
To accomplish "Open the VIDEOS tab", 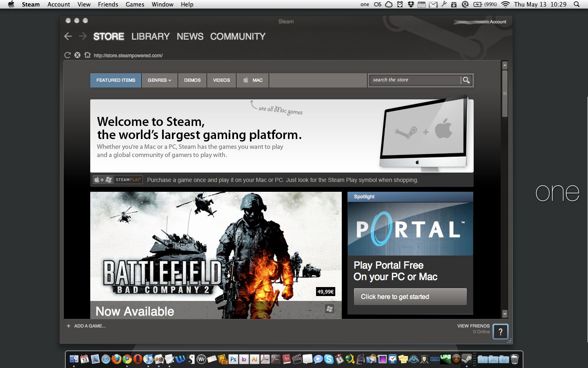I will (221, 80).
